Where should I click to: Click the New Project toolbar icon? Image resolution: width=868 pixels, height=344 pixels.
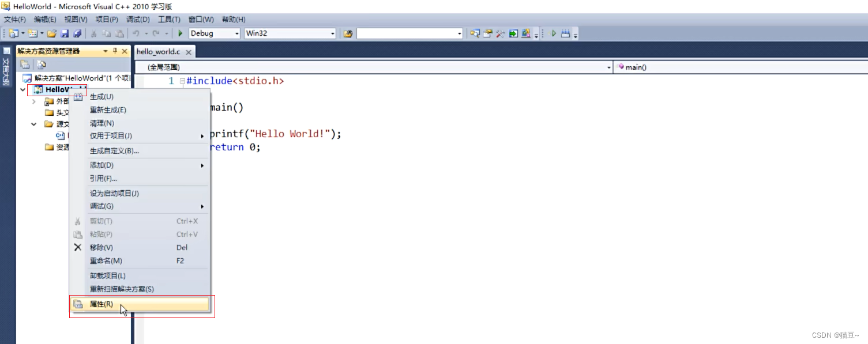(13, 33)
